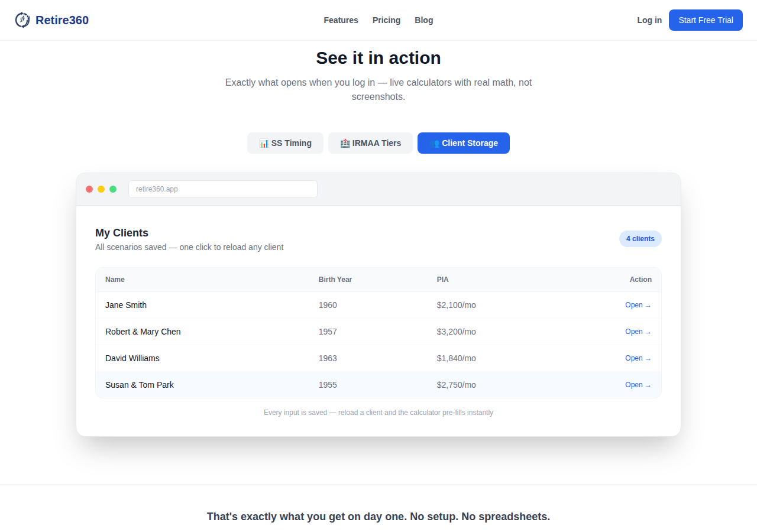The image size is (757, 532).
Task: Click the Start Free Trial button
Action: (x=706, y=20)
